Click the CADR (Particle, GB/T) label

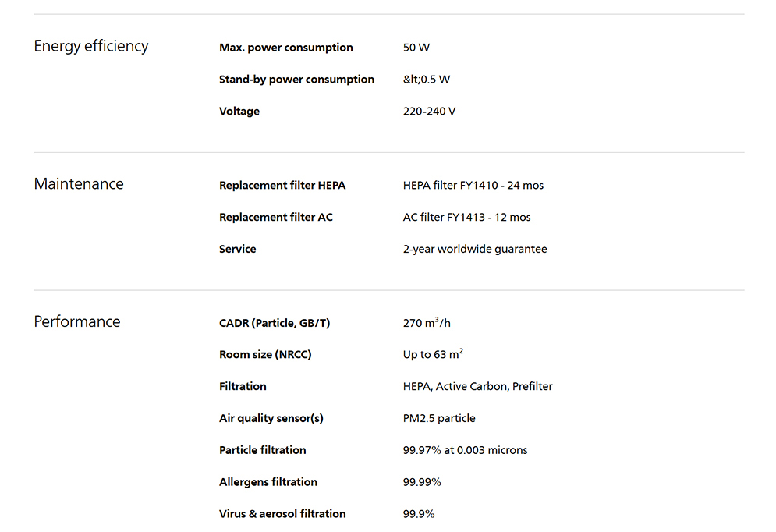tap(275, 323)
